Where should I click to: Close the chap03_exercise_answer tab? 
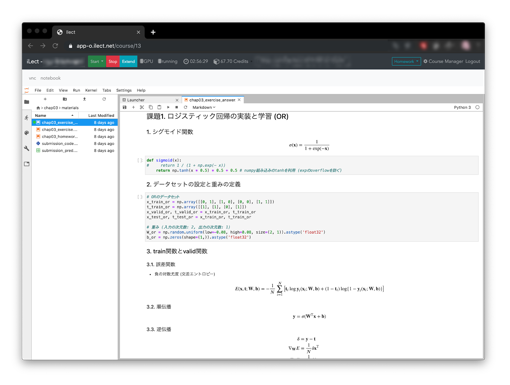pos(239,100)
